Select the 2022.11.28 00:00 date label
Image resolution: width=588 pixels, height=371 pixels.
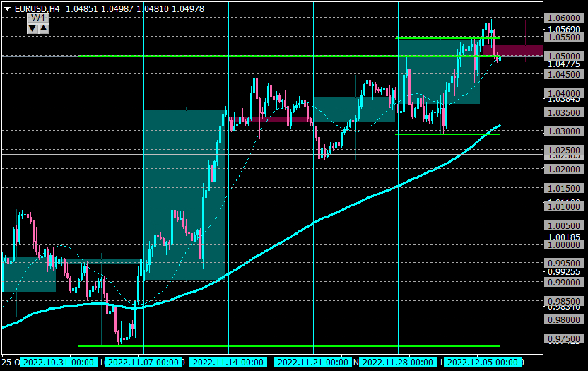coord(398,363)
